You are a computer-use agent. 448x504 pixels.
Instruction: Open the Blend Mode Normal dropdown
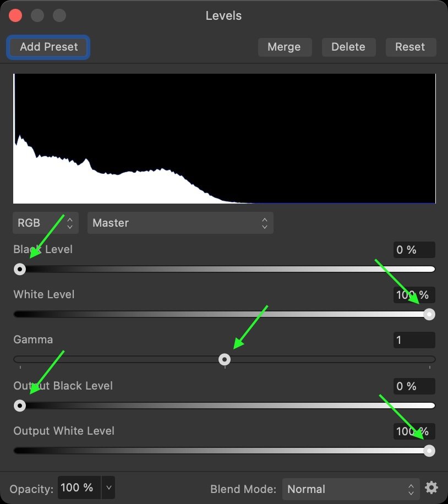(351, 489)
